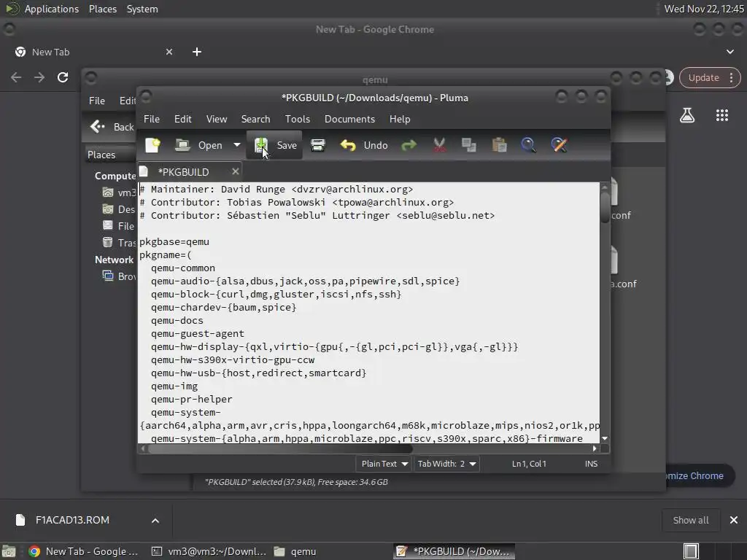Click the Paste clipboard icon

[x=499, y=145]
